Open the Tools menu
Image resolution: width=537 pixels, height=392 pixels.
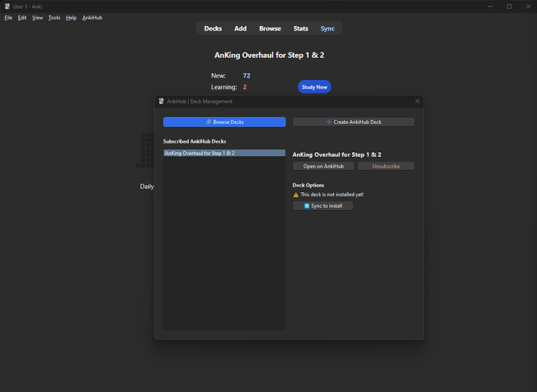[x=54, y=17]
